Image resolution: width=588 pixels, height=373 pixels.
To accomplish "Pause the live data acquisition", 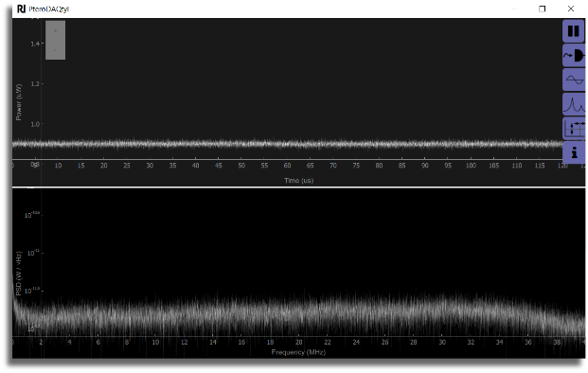I will point(574,31).
